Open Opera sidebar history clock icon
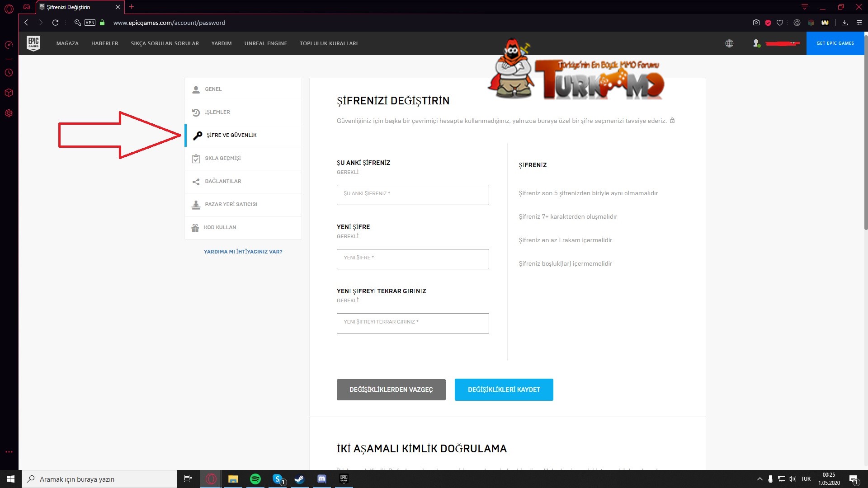 pyautogui.click(x=9, y=73)
